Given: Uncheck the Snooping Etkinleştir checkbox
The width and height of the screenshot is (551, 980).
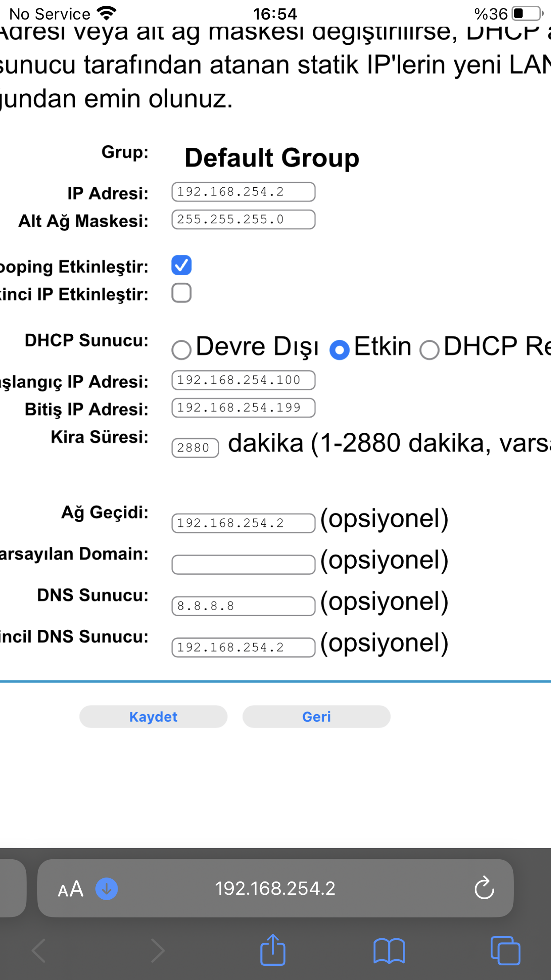Looking at the screenshot, I should [181, 265].
